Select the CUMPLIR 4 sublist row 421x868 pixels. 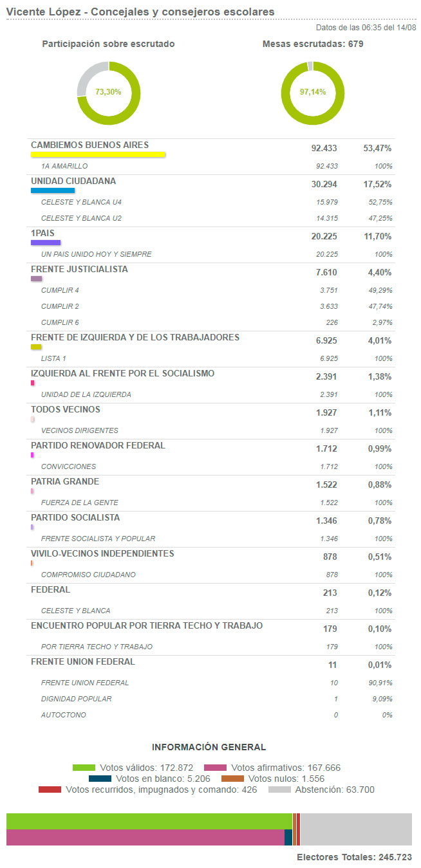pos(60,290)
